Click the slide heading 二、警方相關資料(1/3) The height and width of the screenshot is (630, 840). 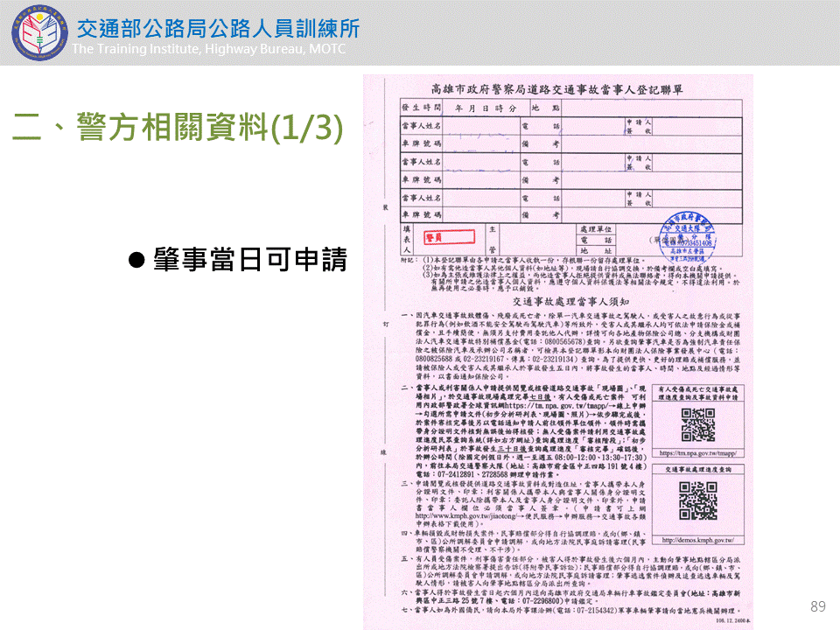(177, 128)
